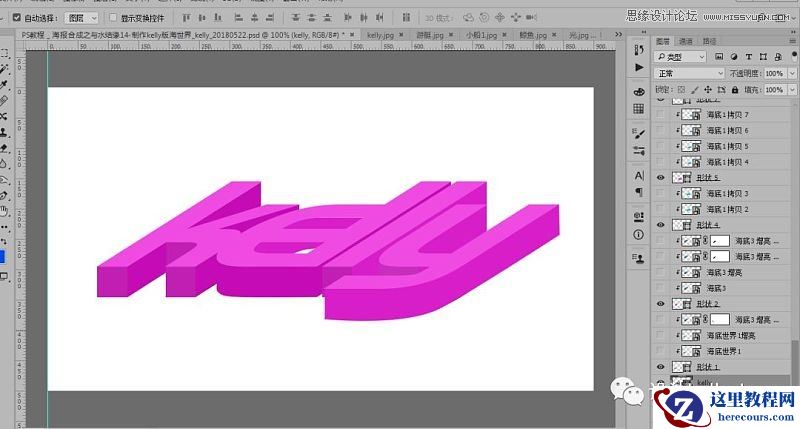Click the distribute horizontal centers icon
Screen dimensions: 800x429
[x=363, y=18]
